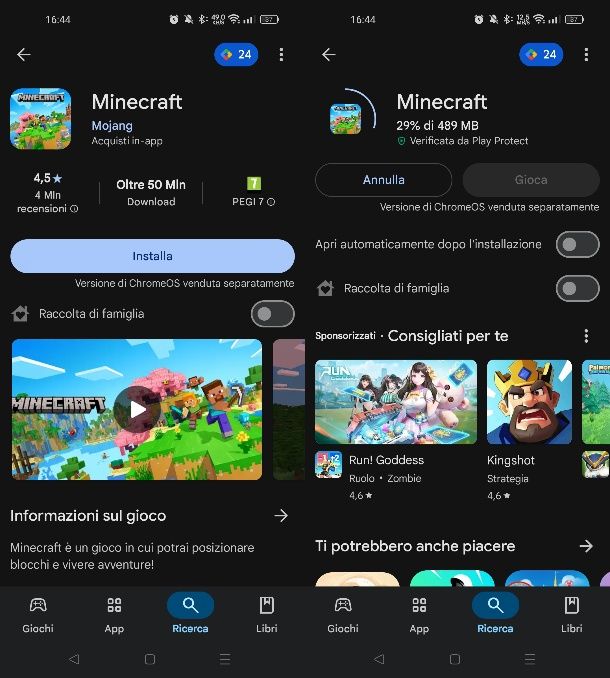The width and height of the screenshot is (610, 678).
Task: Open Play Points badge 24 in the left screen
Action: click(x=236, y=54)
